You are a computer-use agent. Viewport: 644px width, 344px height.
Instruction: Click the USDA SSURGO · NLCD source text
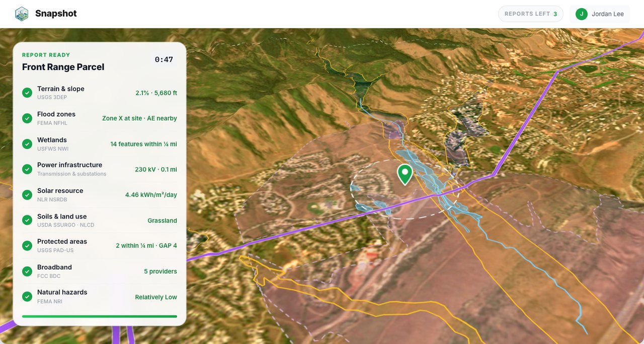point(66,225)
